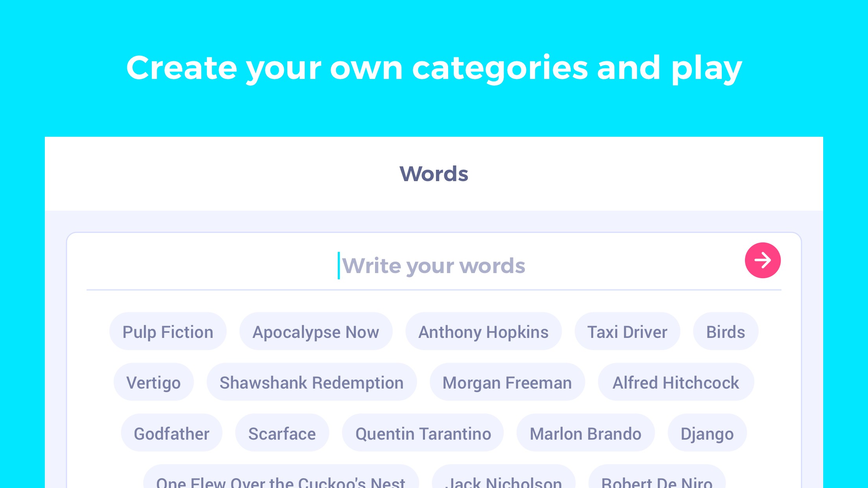Select the Shawshank Redemption chip
The height and width of the screenshot is (488, 868).
point(311,382)
